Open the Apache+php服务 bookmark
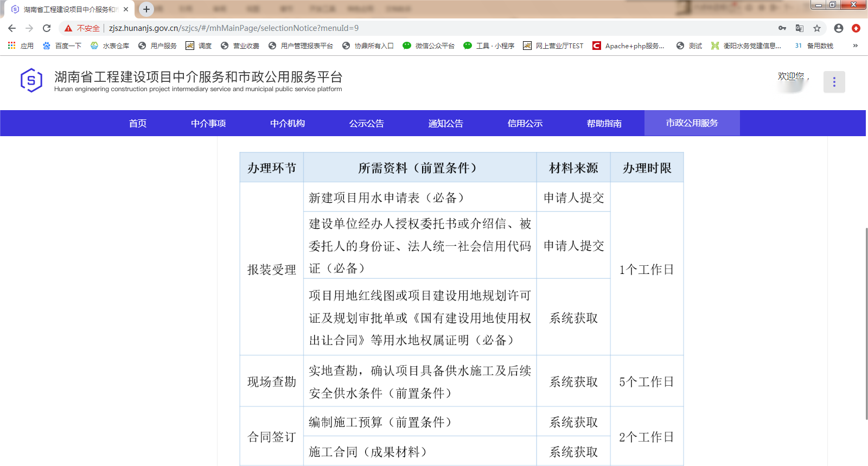The height and width of the screenshot is (466, 868). 629,46
